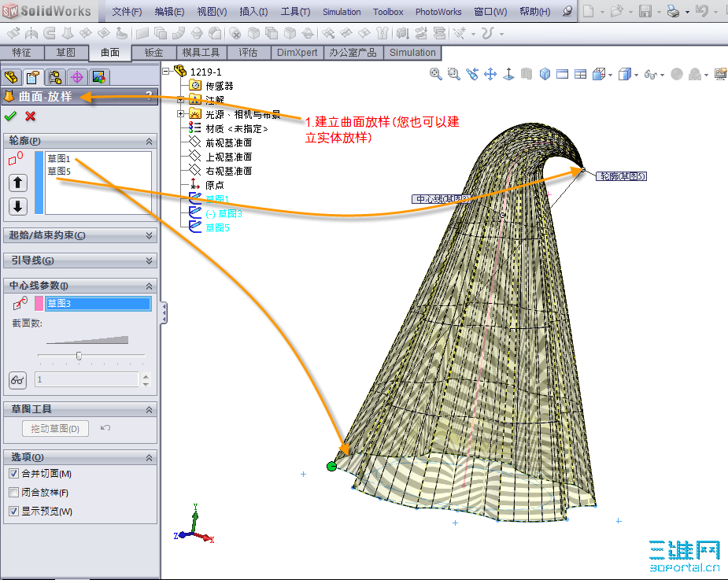Open the ConfigurationManager tab icon
This screenshot has width=728, height=580.
click(x=55, y=77)
